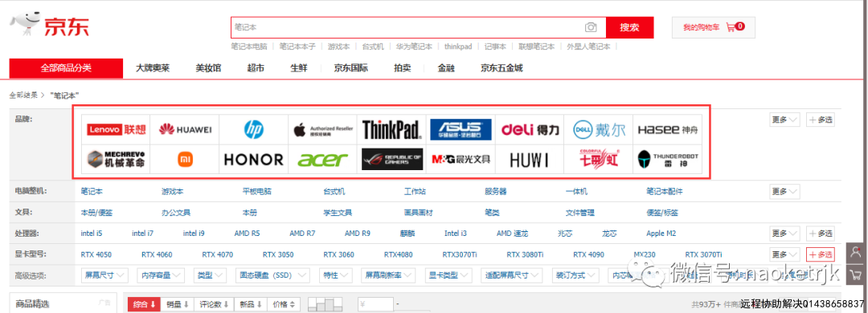Screen dimensions: 868x313
Task: Open the 适配屏幕尺寸 dropdown
Action: [x=512, y=274]
